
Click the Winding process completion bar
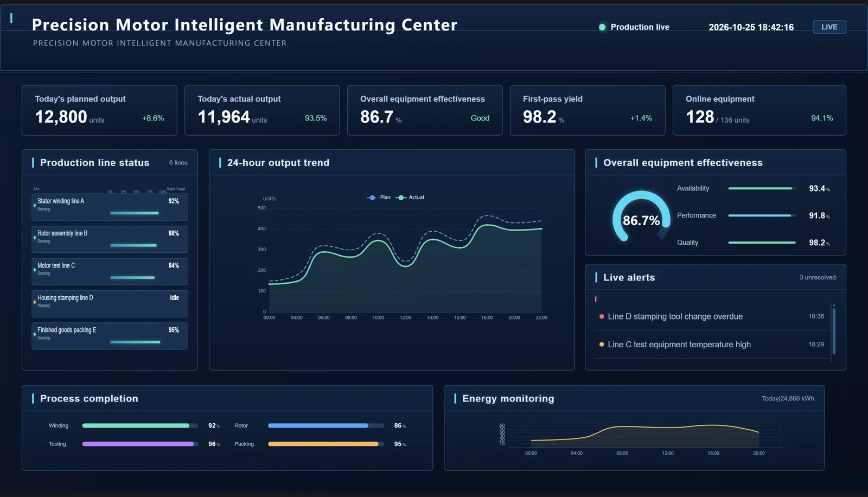(140, 426)
